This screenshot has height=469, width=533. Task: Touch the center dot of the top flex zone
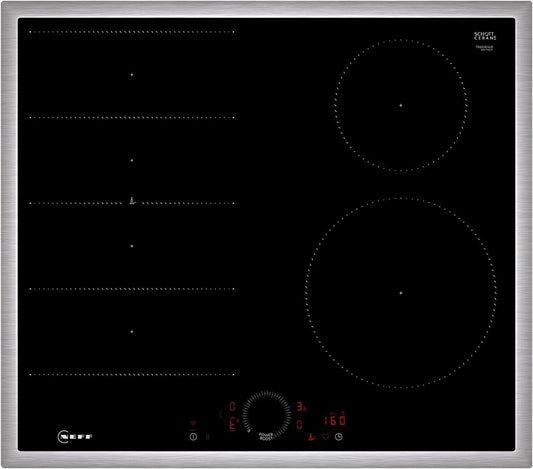(x=132, y=74)
